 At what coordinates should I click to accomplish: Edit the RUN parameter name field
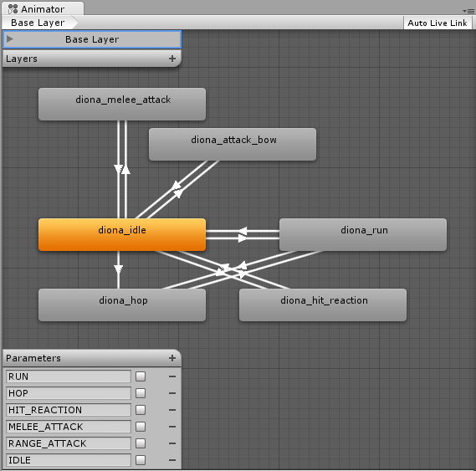pos(69,376)
